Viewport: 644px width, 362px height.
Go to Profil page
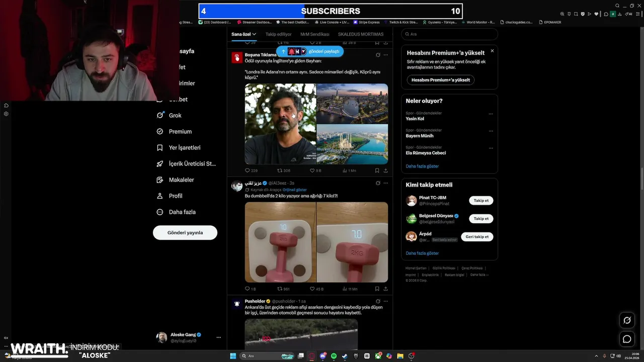[169, 196]
